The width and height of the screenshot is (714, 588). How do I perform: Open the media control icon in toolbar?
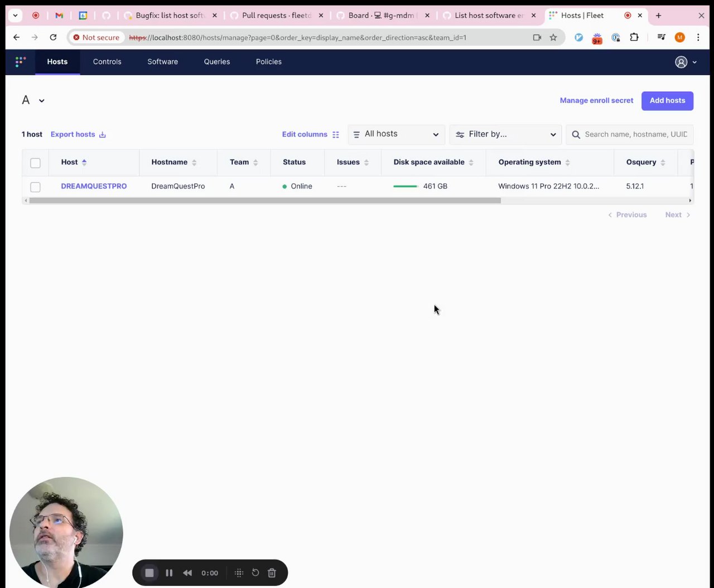click(x=661, y=37)
